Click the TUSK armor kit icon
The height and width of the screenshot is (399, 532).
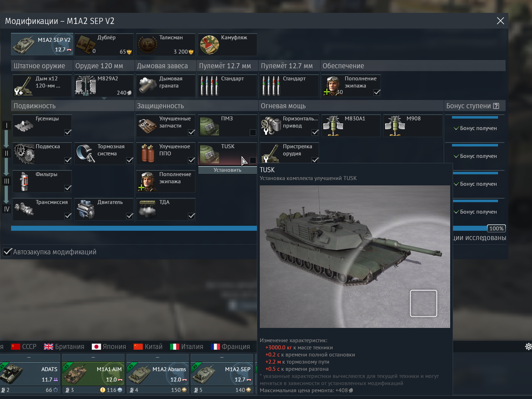209,154
